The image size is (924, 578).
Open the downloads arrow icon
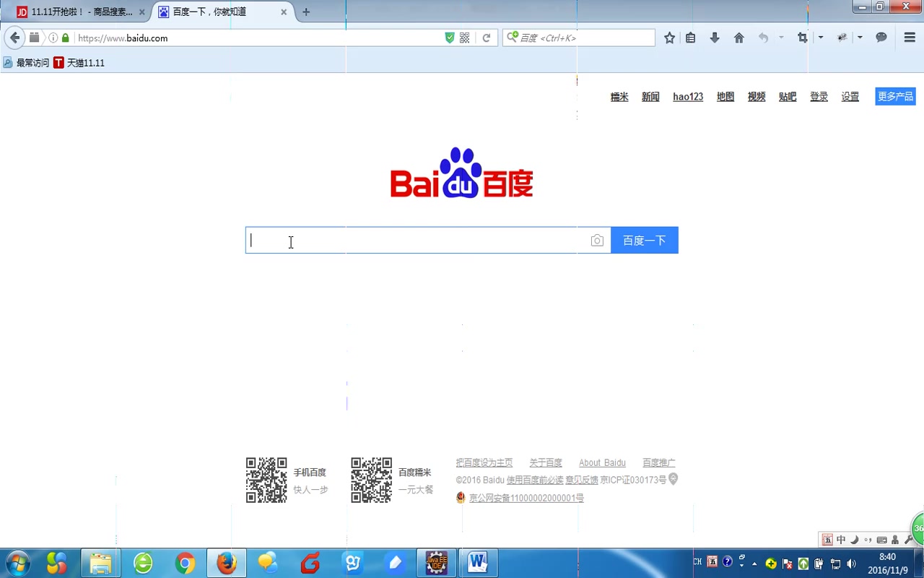coord(715,38)
